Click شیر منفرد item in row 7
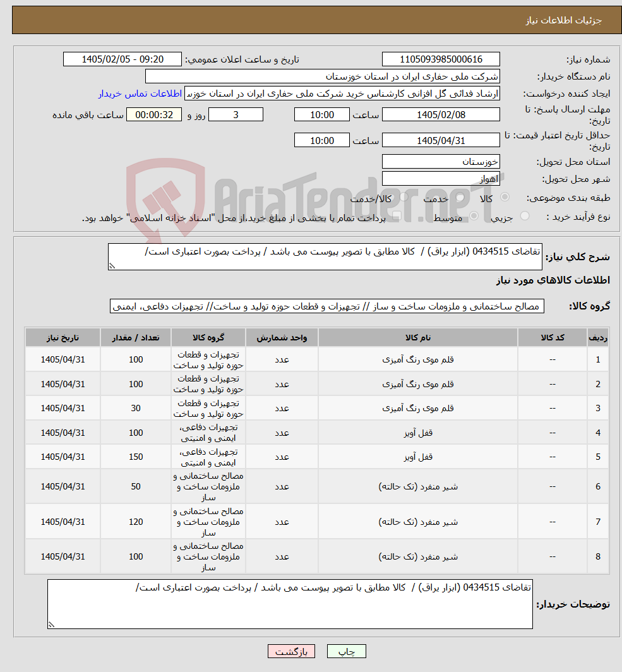The width and height of the screenshot is (622, 672). pyautogui.click(x=417, y=522)
